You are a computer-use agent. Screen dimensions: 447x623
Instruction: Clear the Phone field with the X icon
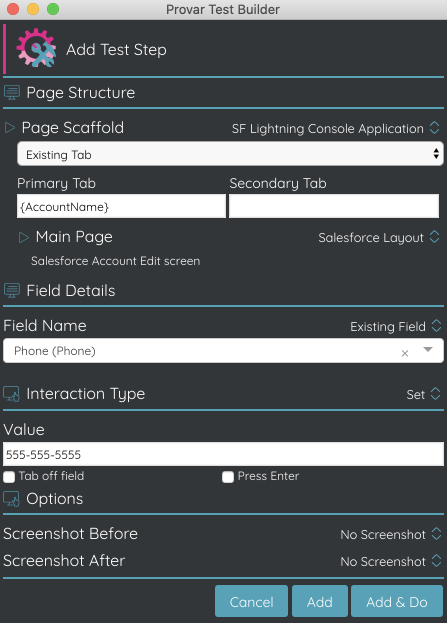click(405, 353)
